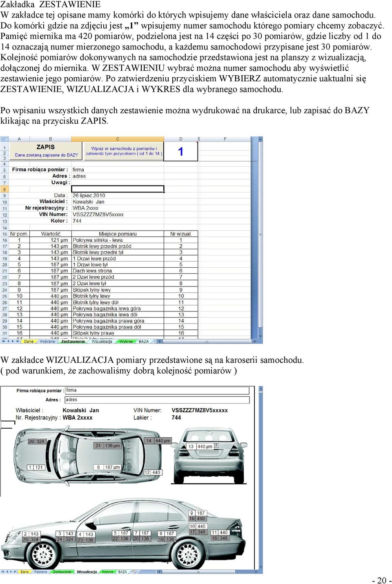
Task: Select column A header in upper spreadsheet
Action: (19, 139)
